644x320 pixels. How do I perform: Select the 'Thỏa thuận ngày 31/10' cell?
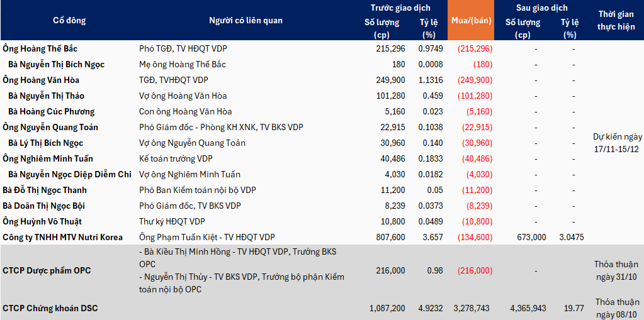coord(616,270)
